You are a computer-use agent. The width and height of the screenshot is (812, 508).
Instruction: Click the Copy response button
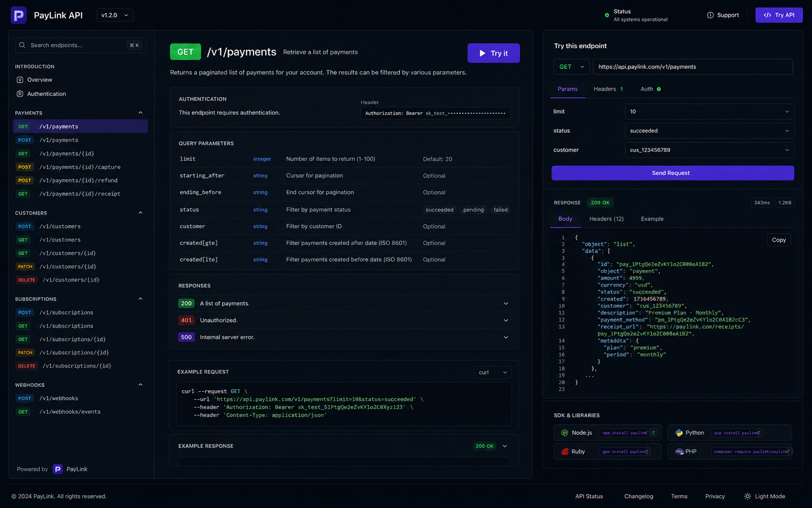pos(779,240)
